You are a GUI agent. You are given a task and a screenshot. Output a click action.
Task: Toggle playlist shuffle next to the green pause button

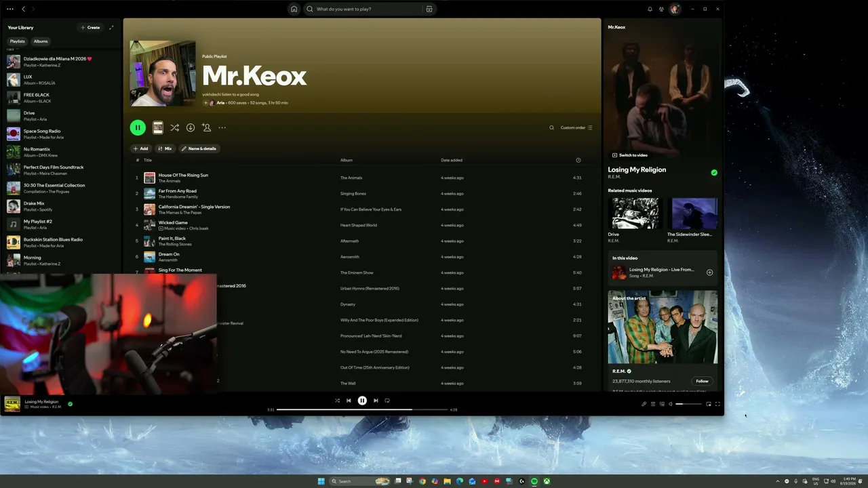(x=174, y=127)
